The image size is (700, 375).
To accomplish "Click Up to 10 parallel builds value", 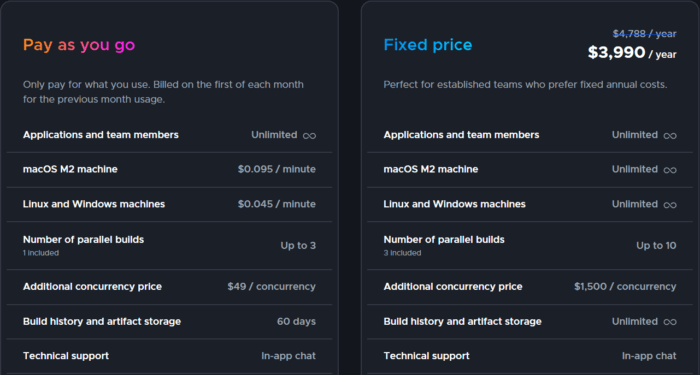I will (656, 246).
